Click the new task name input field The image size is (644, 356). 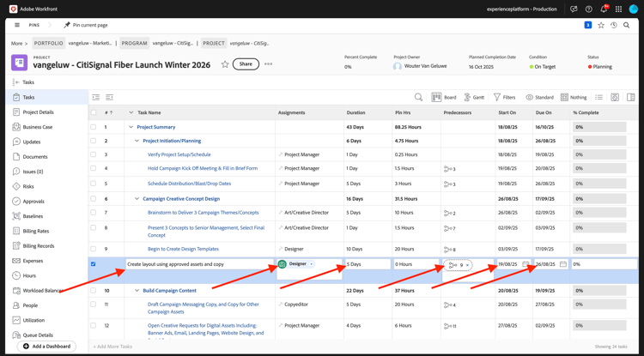tap(199, 264)
